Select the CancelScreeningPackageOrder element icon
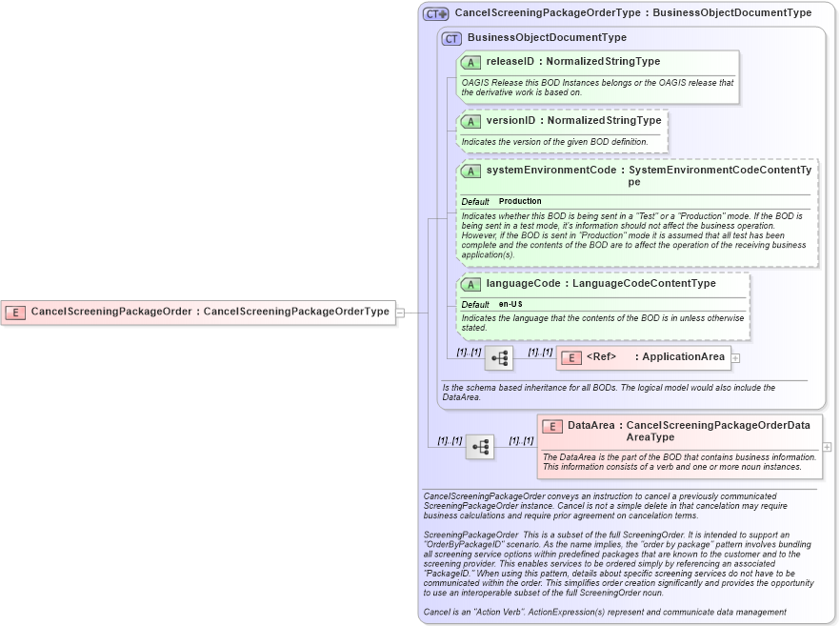Screen dimensions: 840x626 coord(15,311)
